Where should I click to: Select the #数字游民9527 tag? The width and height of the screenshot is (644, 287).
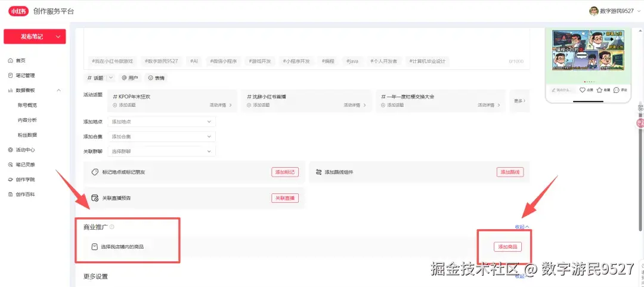coord(161,61)
